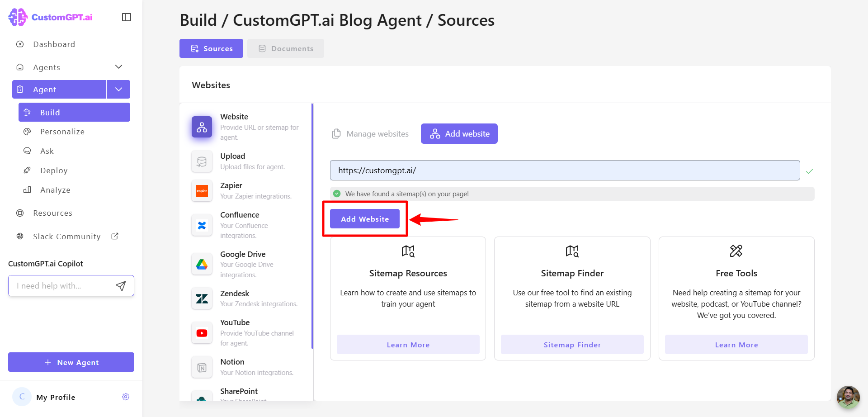Select the Confluence integration icon
Screen dimensions: 868x417
[x=202, y=225]
